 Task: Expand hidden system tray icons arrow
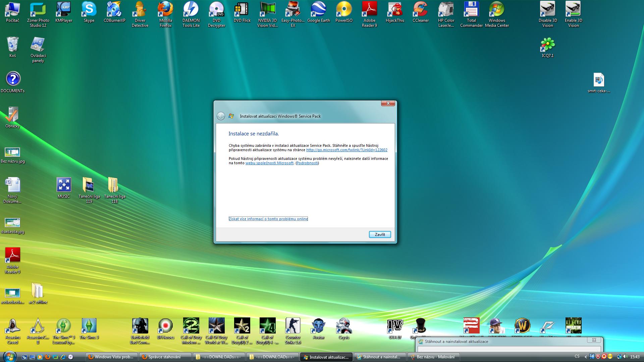click(586, 357)
